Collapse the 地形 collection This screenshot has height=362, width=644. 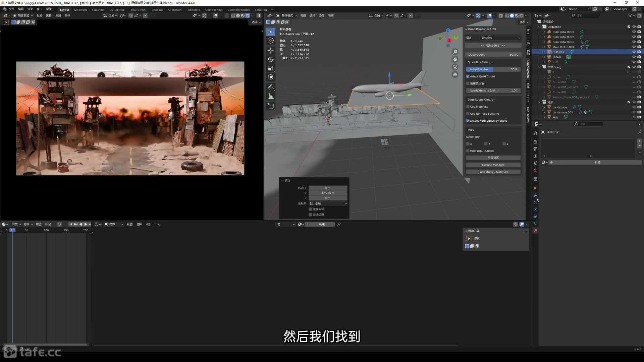[539, 102]
